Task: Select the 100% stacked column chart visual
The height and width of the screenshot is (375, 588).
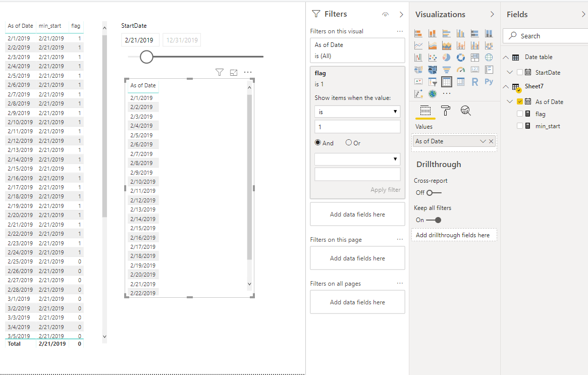Action: (489, 33)
